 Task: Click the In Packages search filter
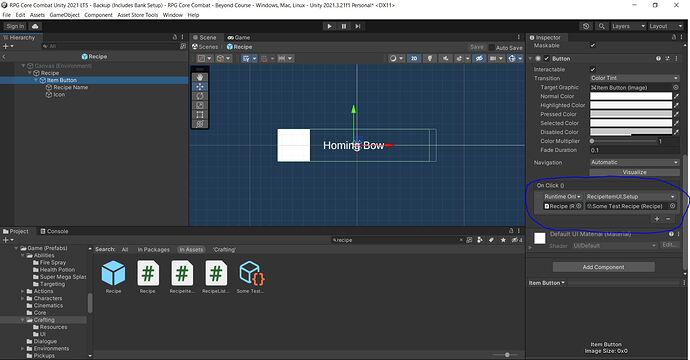tap(153, 250)
